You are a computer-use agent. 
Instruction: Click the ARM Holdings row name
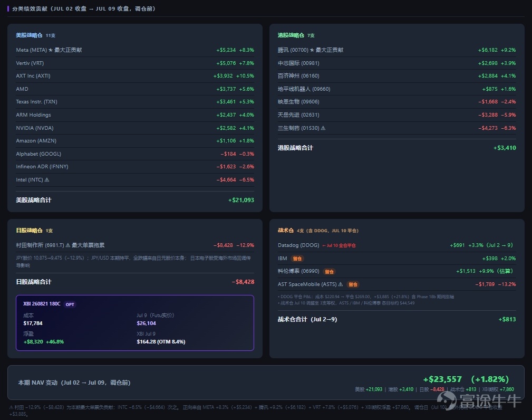[33, 115]
